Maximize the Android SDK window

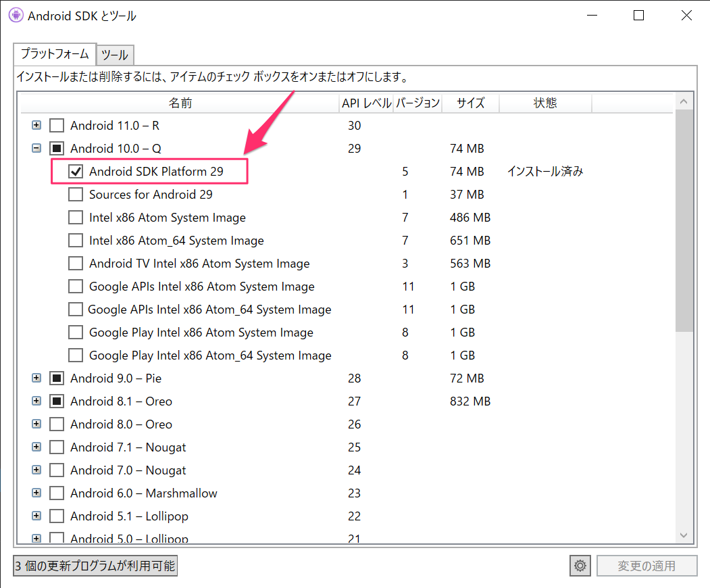pos(638,16)
